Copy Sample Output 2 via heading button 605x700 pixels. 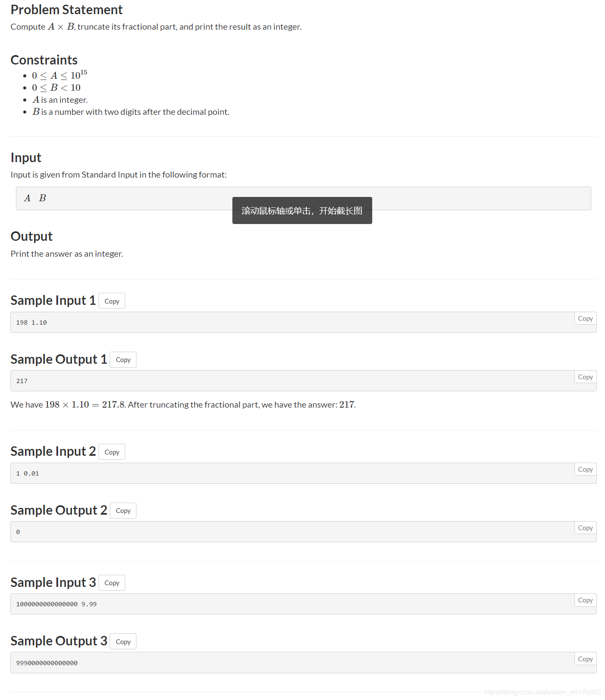pos(123,511)
